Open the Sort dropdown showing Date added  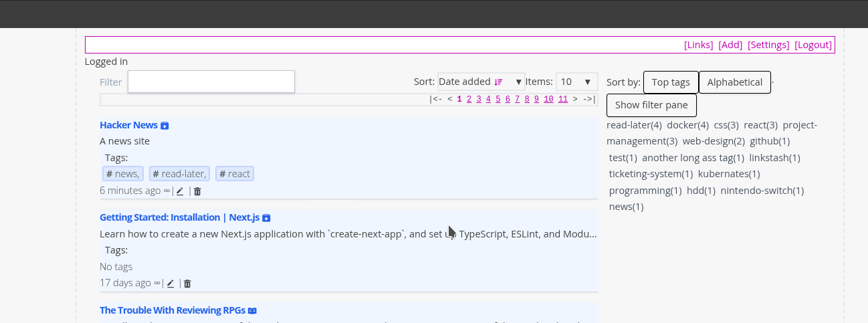pyautogui.click(x=481, y=82)
